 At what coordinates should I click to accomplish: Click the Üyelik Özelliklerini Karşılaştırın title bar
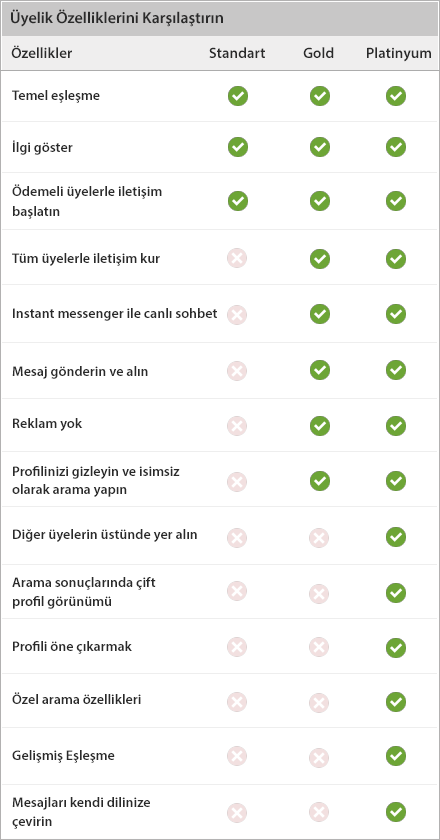220,19
